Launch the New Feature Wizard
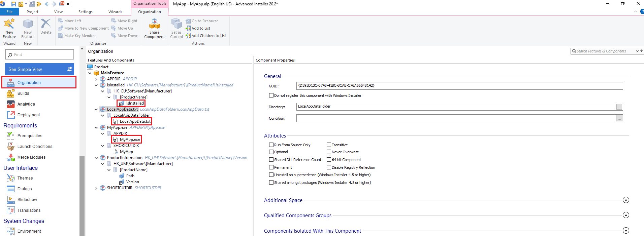This screenshot has width=644, height=236. tap(9, 29)
